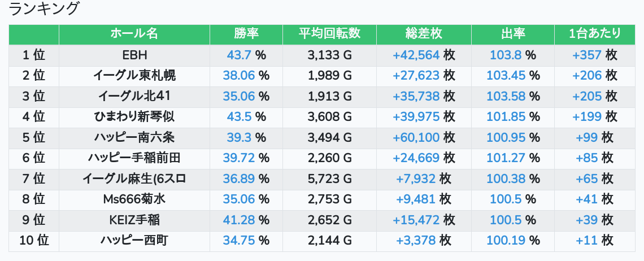Click the +357 per-machine value
The height and width of the screenshot is (261, 644).
(x=586, y=55)
